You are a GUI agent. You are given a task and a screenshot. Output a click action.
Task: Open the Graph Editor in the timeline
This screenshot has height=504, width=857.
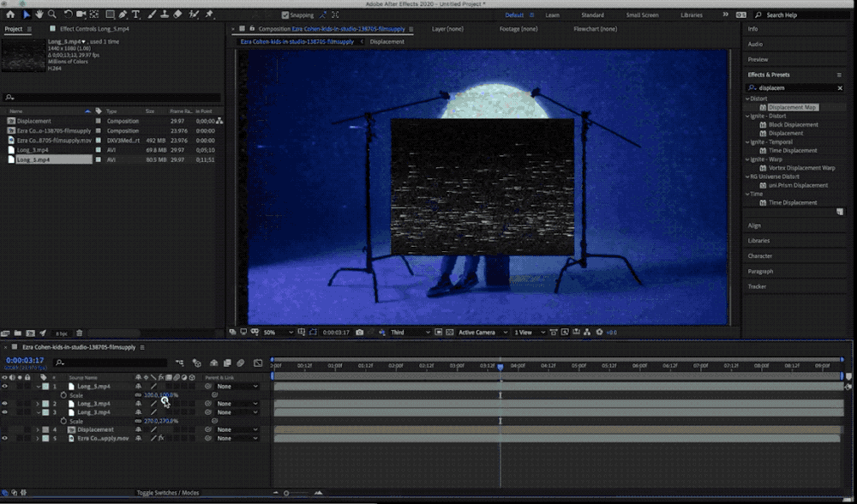pos(259,363)
